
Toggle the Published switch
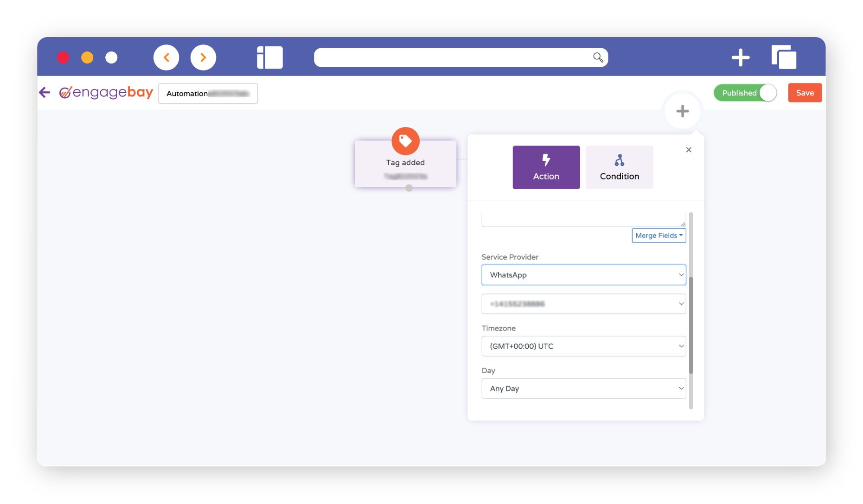pos(745,93)
